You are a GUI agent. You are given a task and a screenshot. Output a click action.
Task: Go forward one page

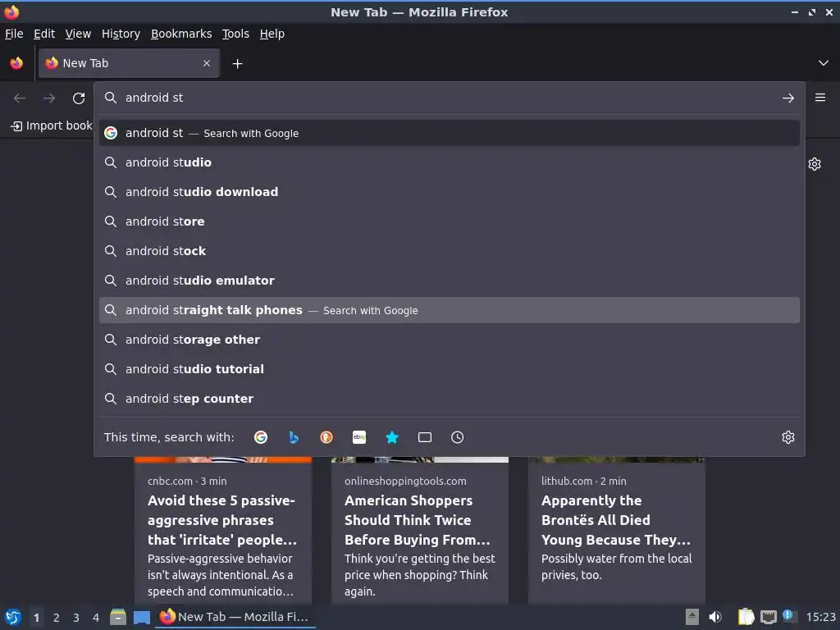(x=49, y=98)
